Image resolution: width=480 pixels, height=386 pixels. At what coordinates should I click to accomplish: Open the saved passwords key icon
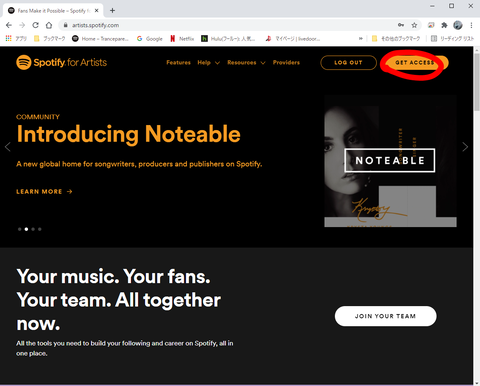pyautogui.click(x=401, y=25)
